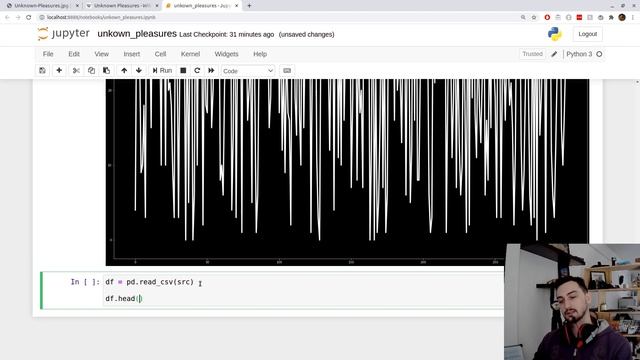Viewport: 640px width, 360px height.
Task: Click the In [ ]: cell prompt
Action: (x=85, y=282)
